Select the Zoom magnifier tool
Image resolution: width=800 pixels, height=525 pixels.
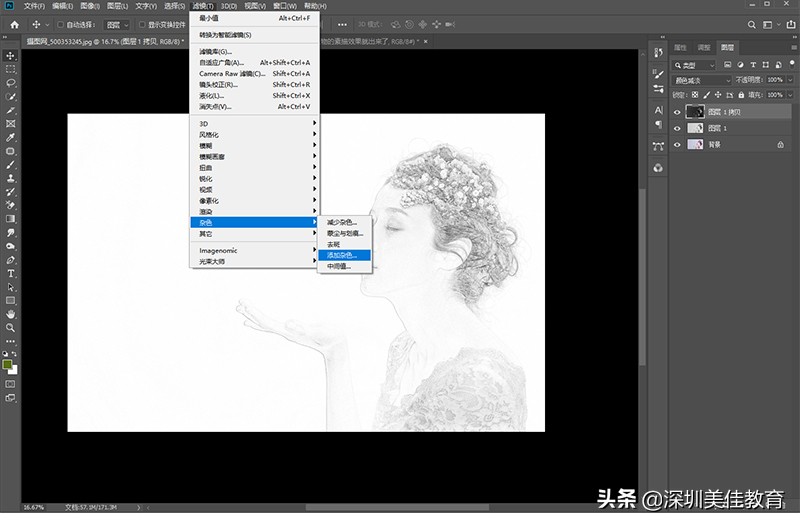(10, 328)
